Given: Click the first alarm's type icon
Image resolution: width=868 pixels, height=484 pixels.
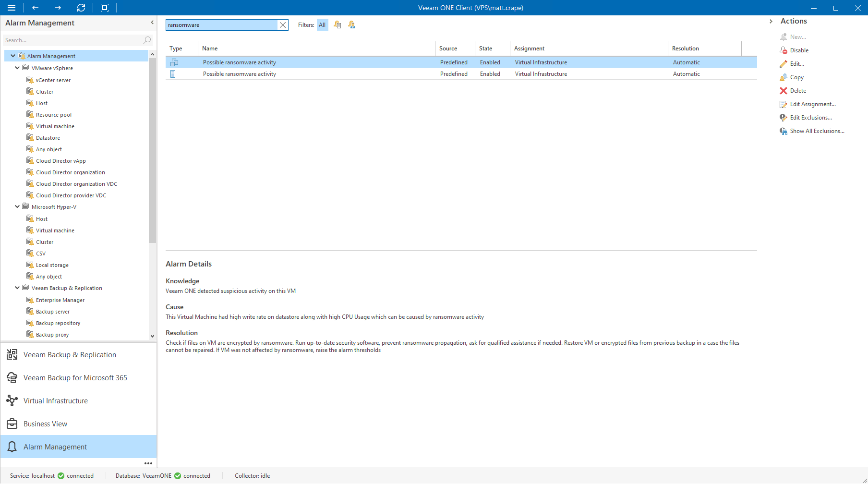Looking at the screenshot, I should [x=174, y=62].
